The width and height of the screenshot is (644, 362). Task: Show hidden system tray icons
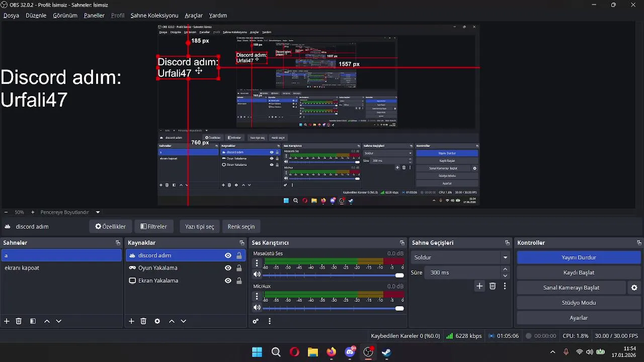pos(552,352)
